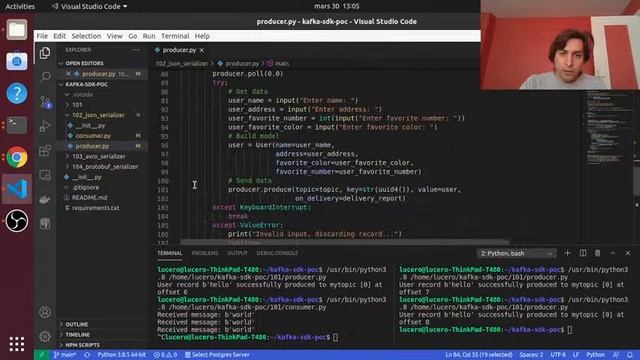The image size is (640, 360).
Task: Click the main branch indicator in status bar
Action: [65, 355]
